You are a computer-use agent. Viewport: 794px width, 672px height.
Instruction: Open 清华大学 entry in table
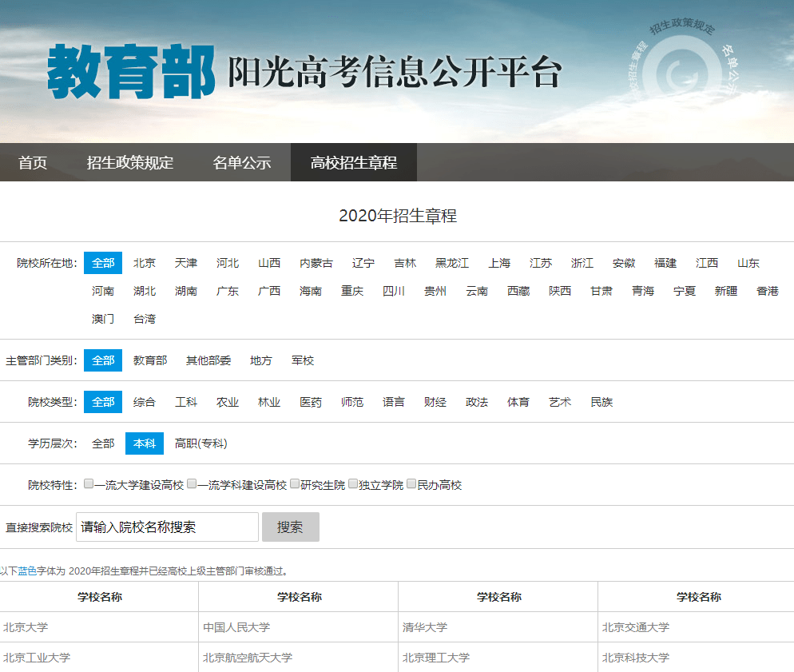[x=424, y=627]
